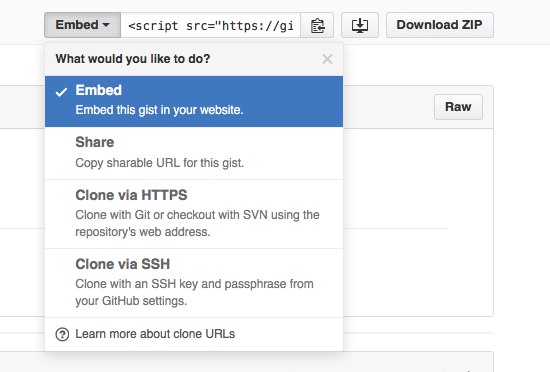550x372 pixels.
Task: Click the 'Embed this gist in your website' text
Action: [159, 110]
